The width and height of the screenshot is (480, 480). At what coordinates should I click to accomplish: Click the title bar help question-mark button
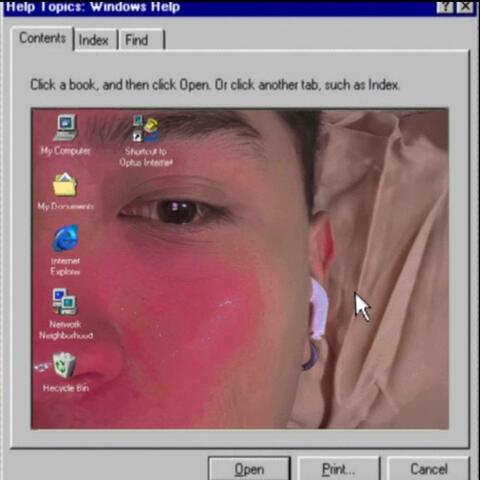445,7
